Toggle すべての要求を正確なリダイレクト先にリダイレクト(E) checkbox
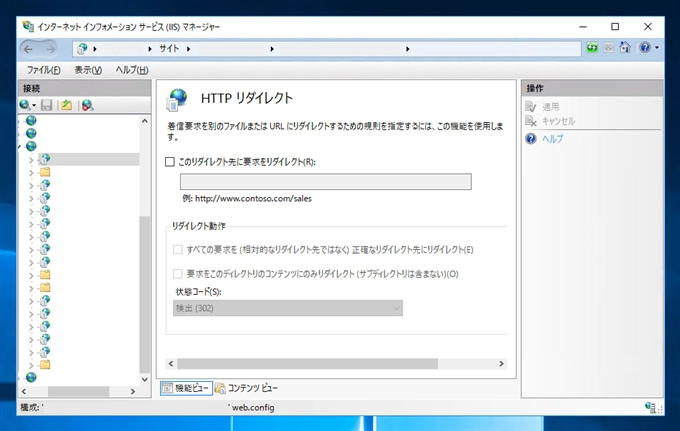Screen dimensions: 680x431 (x=177, y=249)
